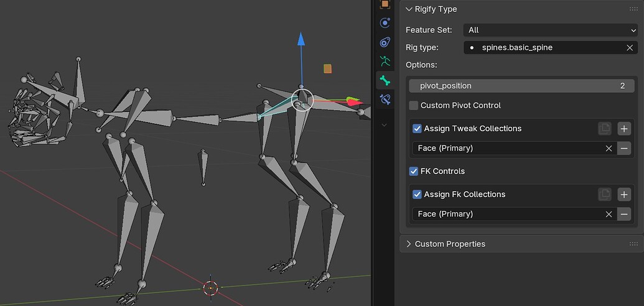Expand the Custom Properties panel
Screen dimensions: 644x306
coord(409,244)
